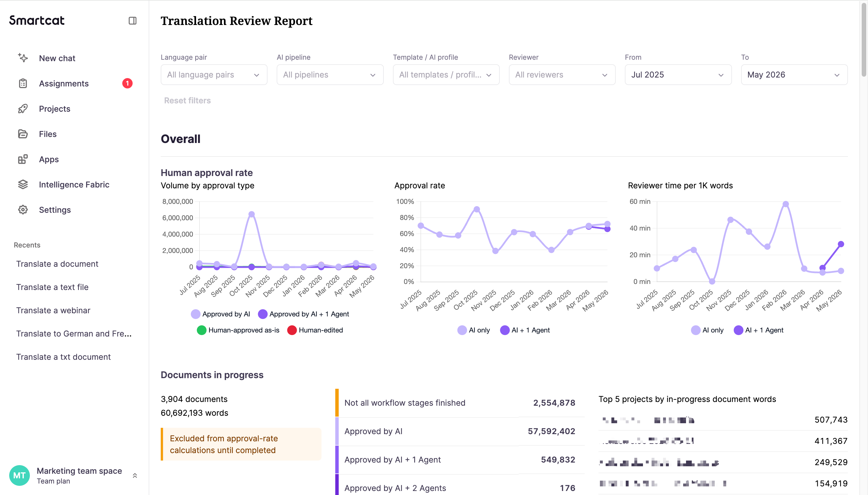
Task: Click the Oct 2025 peak point in Volume chart
Action: tap(251, 214)
